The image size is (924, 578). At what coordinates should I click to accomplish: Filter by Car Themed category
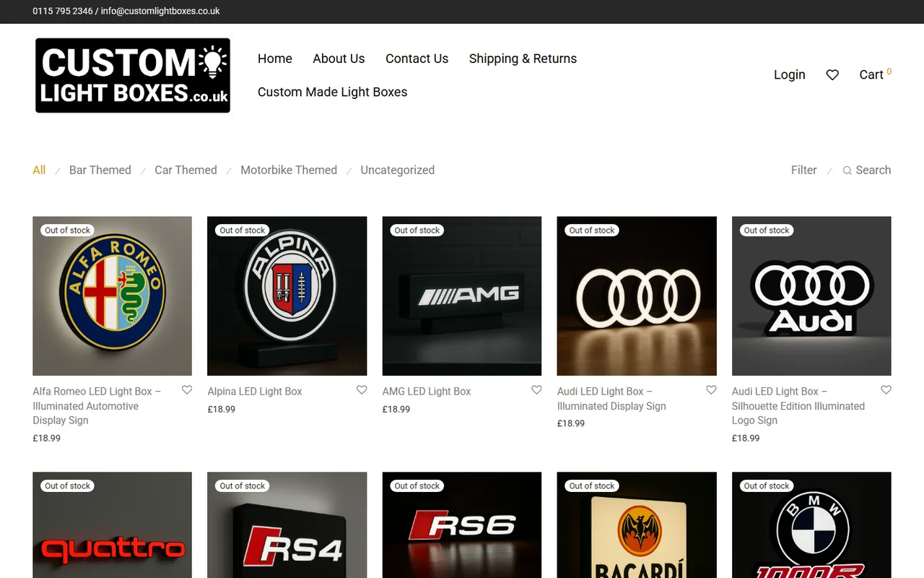186,170
